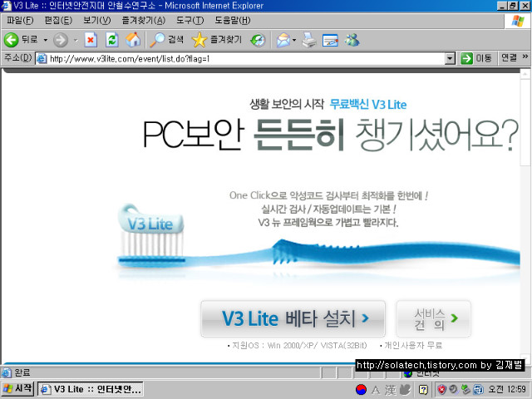The height and width of the screenshot is (399, 532).
Task: Open the 즐겨찾기(A) menu
Action: [144, 21]
